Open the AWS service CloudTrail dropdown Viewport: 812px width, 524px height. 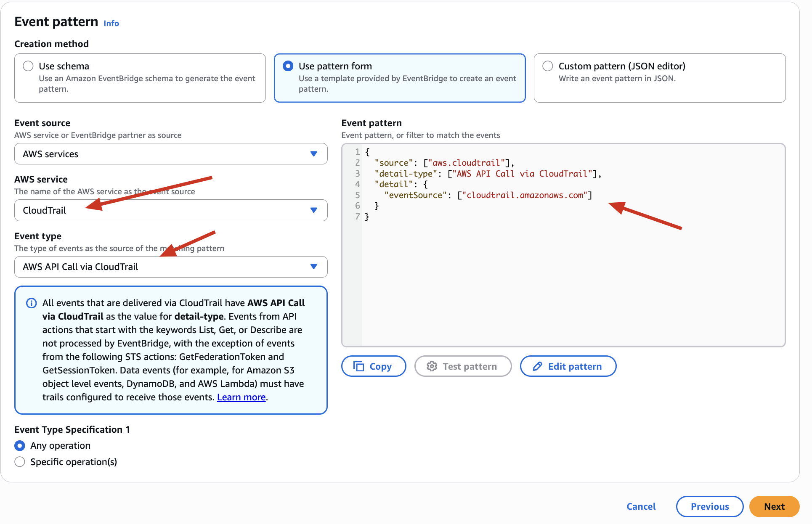coord(171,210)
